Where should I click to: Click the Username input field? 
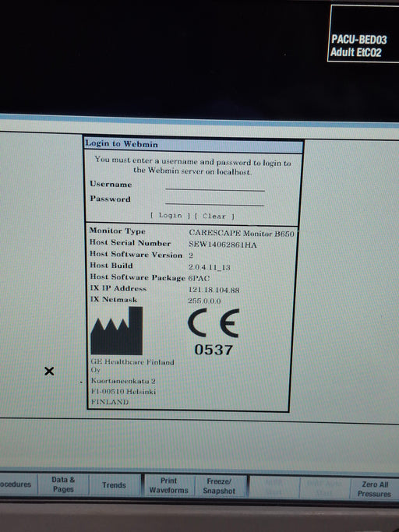[215, 186]
